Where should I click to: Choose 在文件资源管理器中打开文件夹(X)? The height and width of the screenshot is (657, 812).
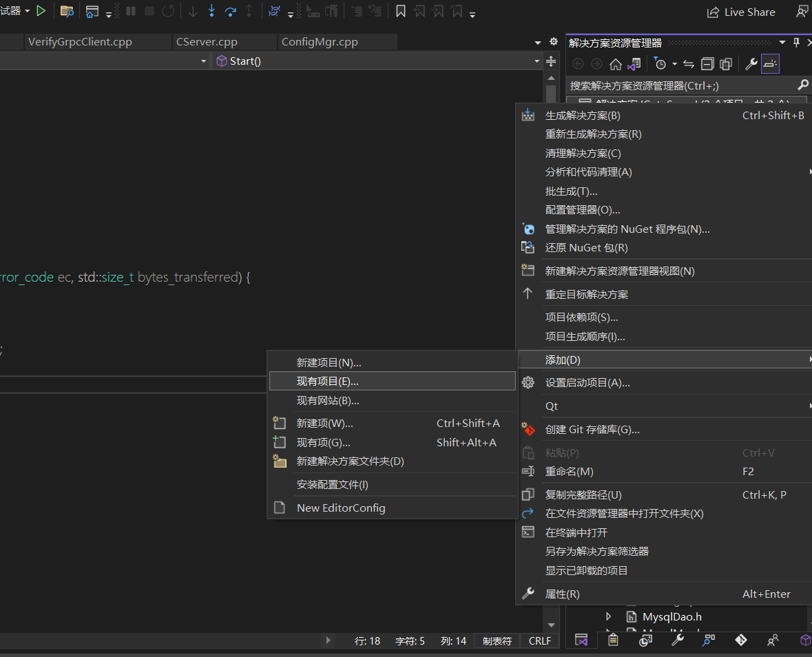point(664,513)
